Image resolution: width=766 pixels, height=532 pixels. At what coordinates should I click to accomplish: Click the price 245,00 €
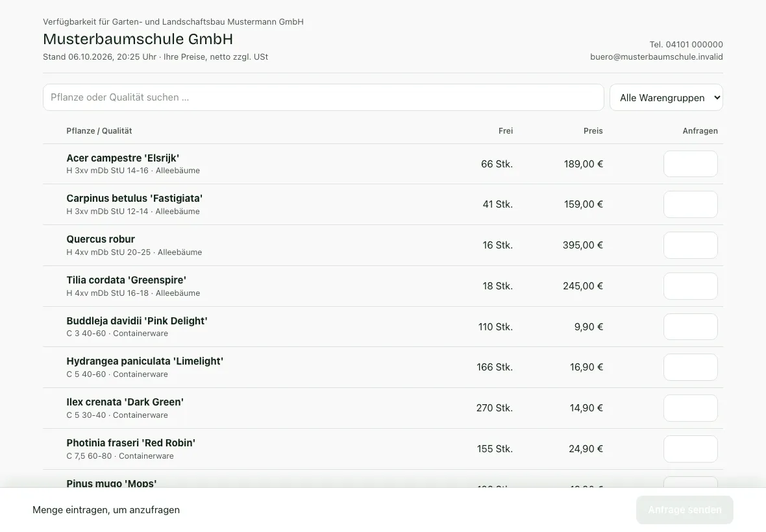583,286
